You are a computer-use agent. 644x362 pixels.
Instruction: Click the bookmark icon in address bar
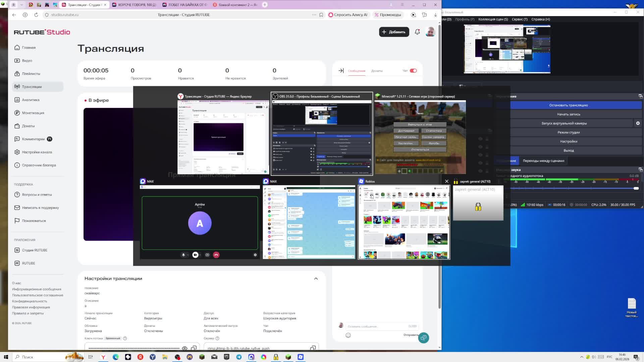click(321, 15)
